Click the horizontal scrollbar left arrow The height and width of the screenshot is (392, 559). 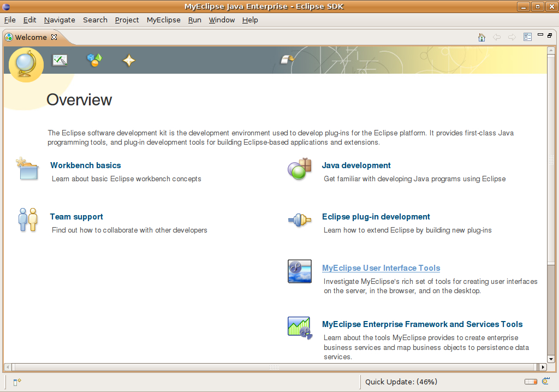click(x=8, y=367)
